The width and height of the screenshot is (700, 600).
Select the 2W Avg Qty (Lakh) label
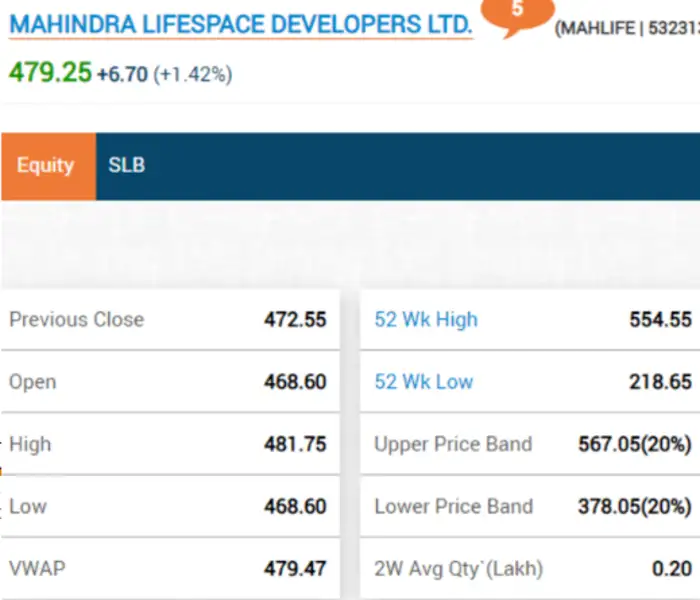point(459,568)
